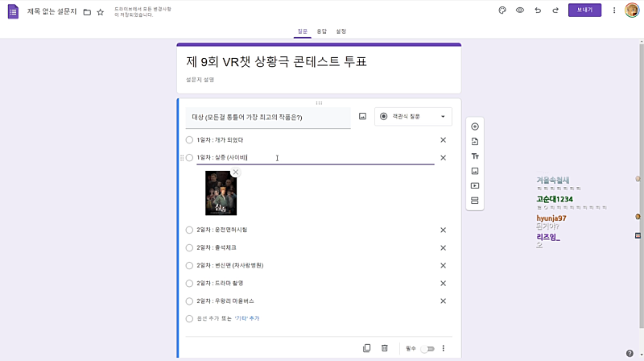Click the '기타' 추가 link
Screen dimensions: 644x361
coord(246,318)
